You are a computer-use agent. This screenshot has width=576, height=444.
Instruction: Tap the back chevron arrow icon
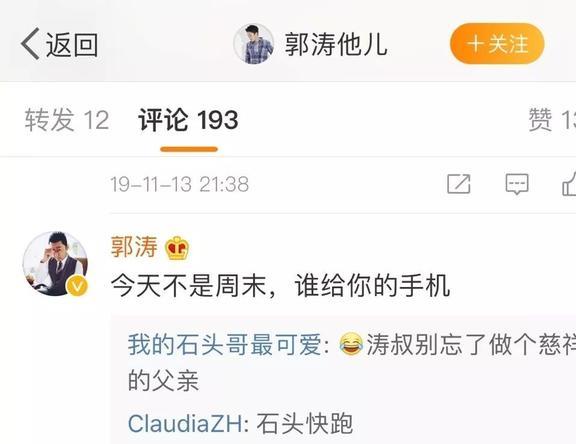tap(30, 43)
